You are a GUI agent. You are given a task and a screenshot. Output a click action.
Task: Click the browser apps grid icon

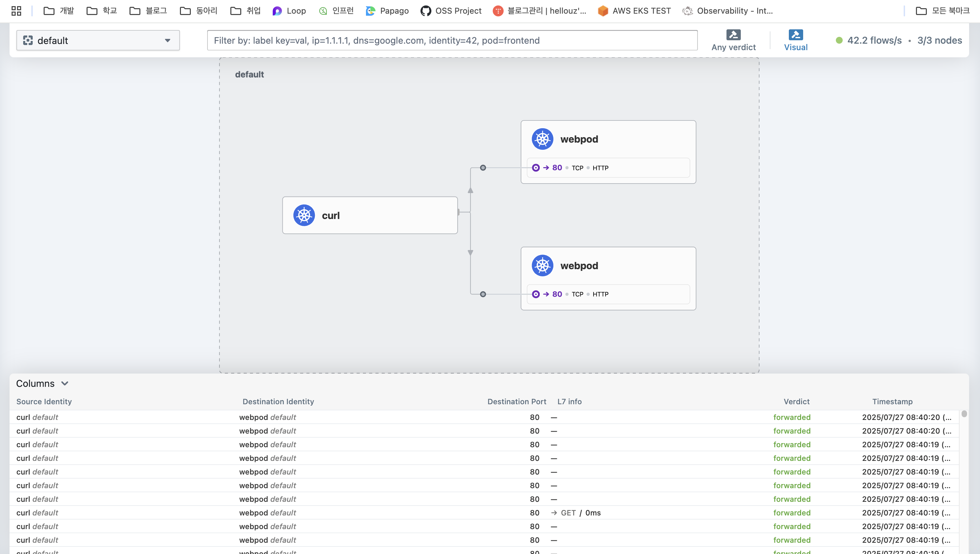[16, 11]
